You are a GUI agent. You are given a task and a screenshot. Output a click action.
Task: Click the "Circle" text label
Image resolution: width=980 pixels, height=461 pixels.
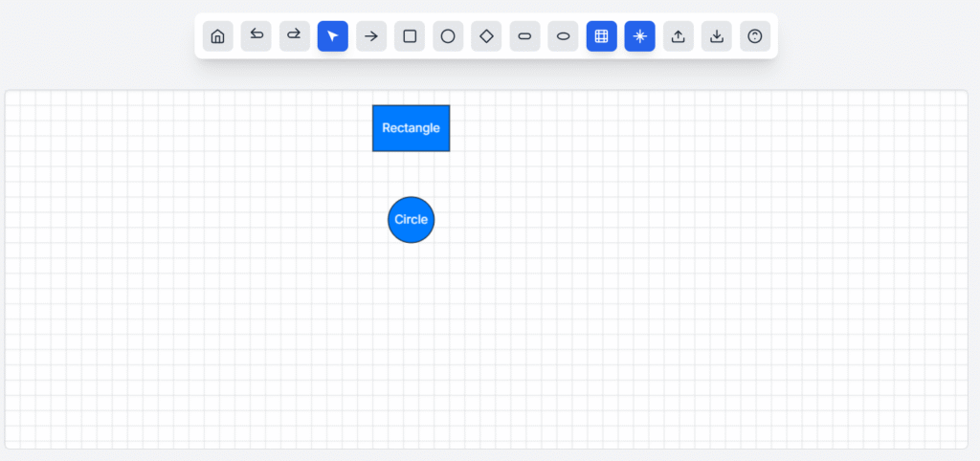click(411, 220)
